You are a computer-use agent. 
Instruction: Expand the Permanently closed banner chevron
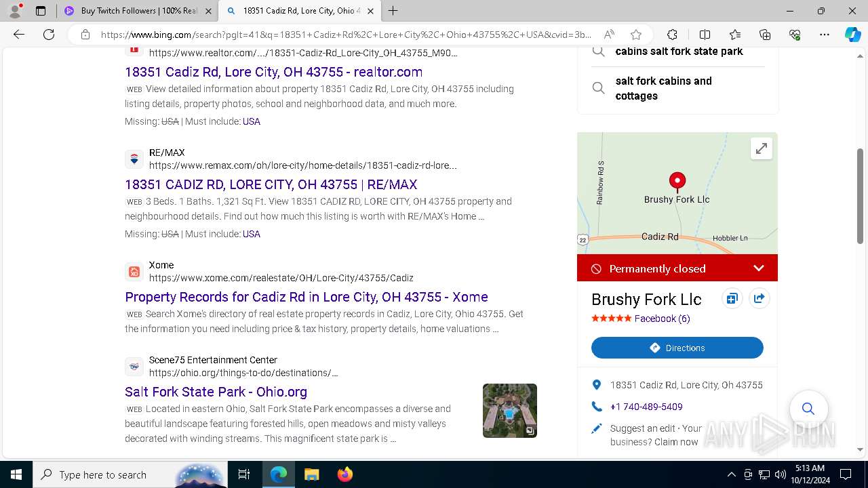(759, 268)
